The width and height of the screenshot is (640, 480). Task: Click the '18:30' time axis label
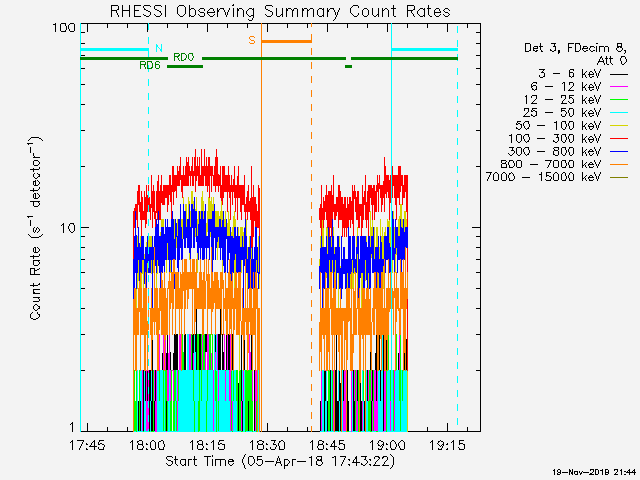click(x=267, y=445)
